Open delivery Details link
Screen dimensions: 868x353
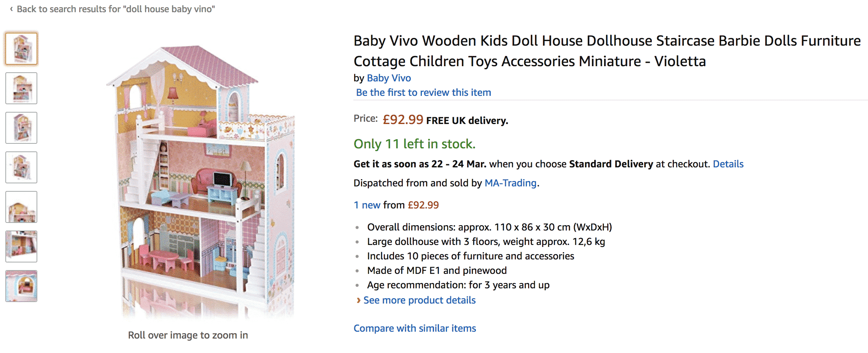tap(728, 164)
